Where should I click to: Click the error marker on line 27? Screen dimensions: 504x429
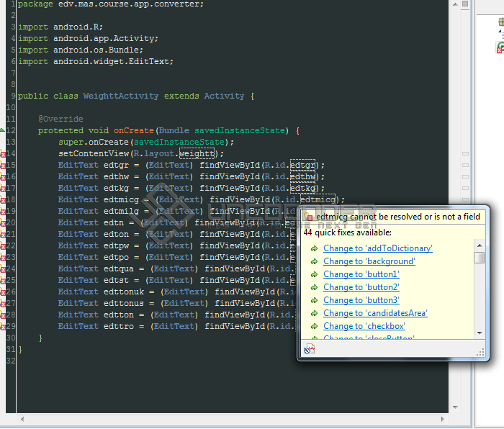3,304
